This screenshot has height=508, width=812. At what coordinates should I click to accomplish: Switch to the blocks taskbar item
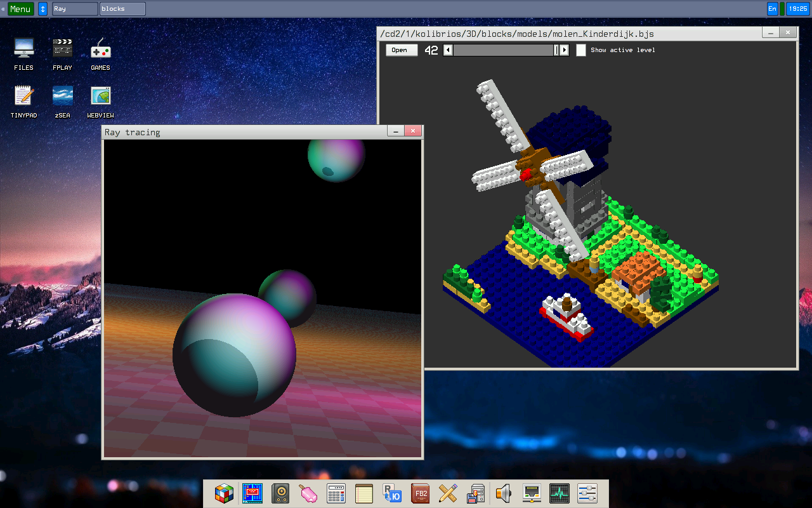pyautogui.click(x=122, y=9)
